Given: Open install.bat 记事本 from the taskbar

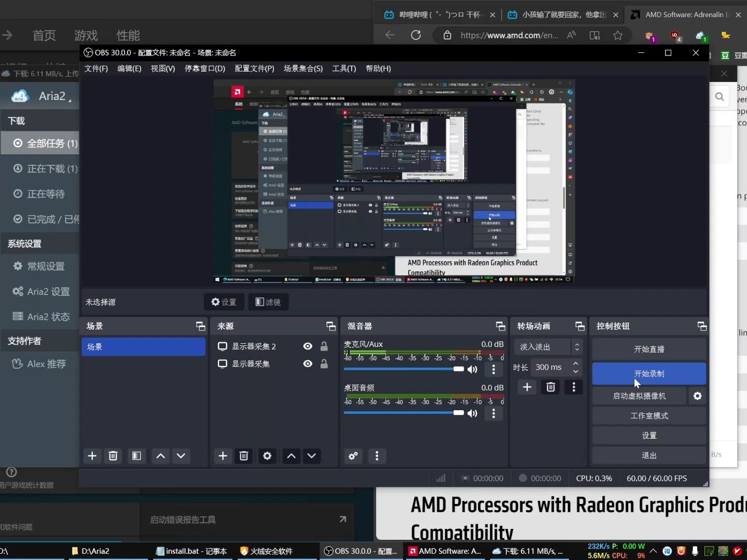Looking at the screenshot, I should pos(191,551).
